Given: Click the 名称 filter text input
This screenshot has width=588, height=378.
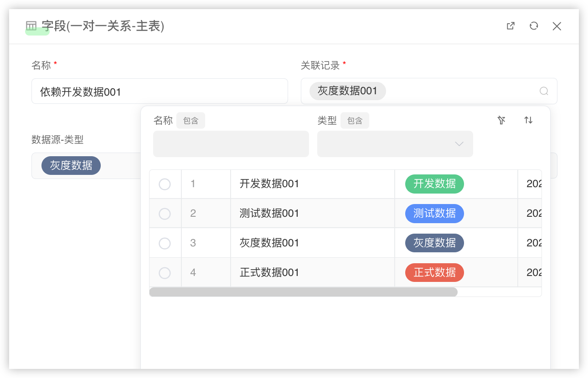Looking at the screenshot, I should coord(231,144).
